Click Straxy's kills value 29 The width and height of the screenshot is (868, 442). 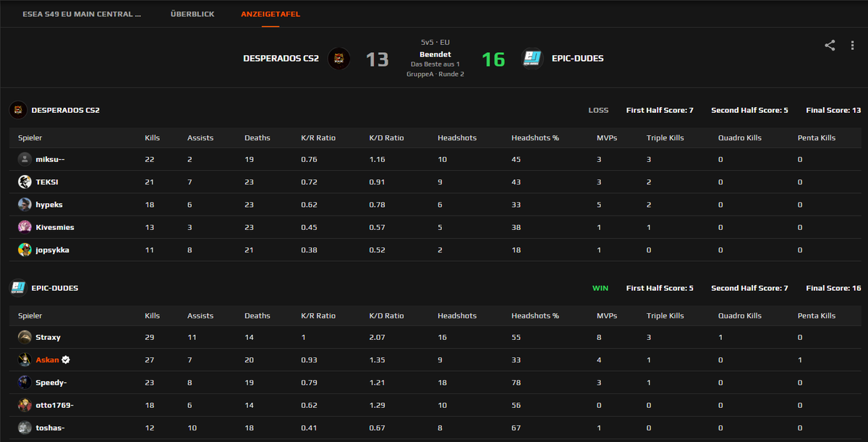(149, 337)
